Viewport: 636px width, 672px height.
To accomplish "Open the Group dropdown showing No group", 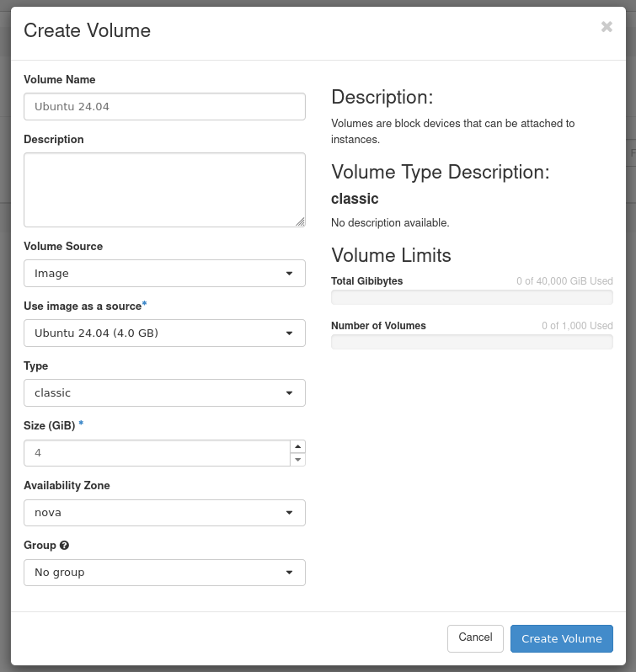I will click(x=164, y=573).
